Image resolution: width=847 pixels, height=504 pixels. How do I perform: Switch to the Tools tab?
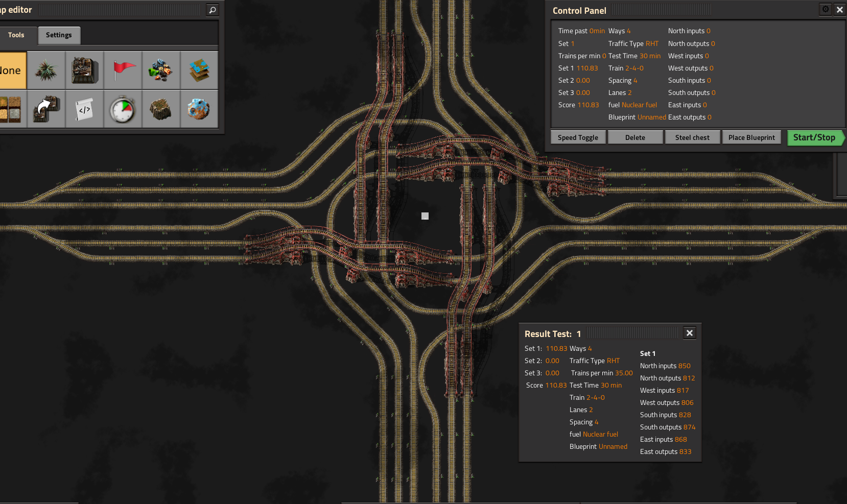coord(16,35)
